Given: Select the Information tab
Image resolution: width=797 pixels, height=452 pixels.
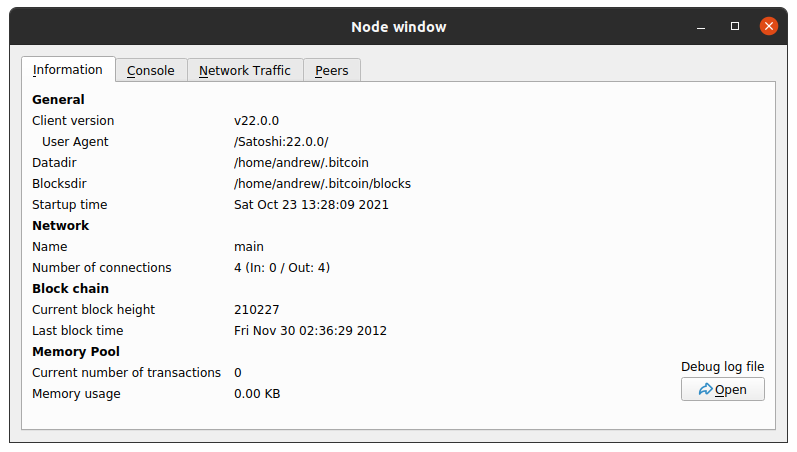Looking at the screenshot, I should [x=68, y=69].
